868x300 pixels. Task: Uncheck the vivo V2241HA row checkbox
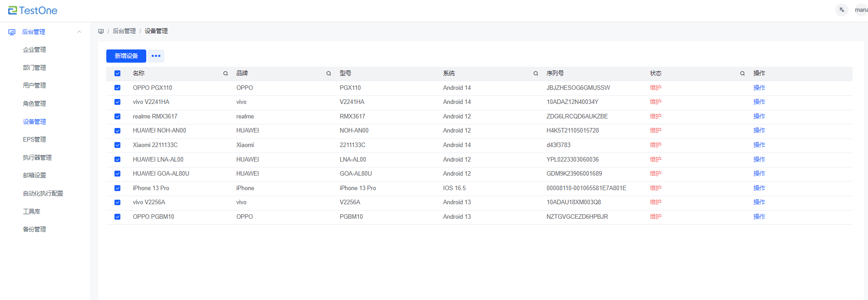tap(117, 102)
